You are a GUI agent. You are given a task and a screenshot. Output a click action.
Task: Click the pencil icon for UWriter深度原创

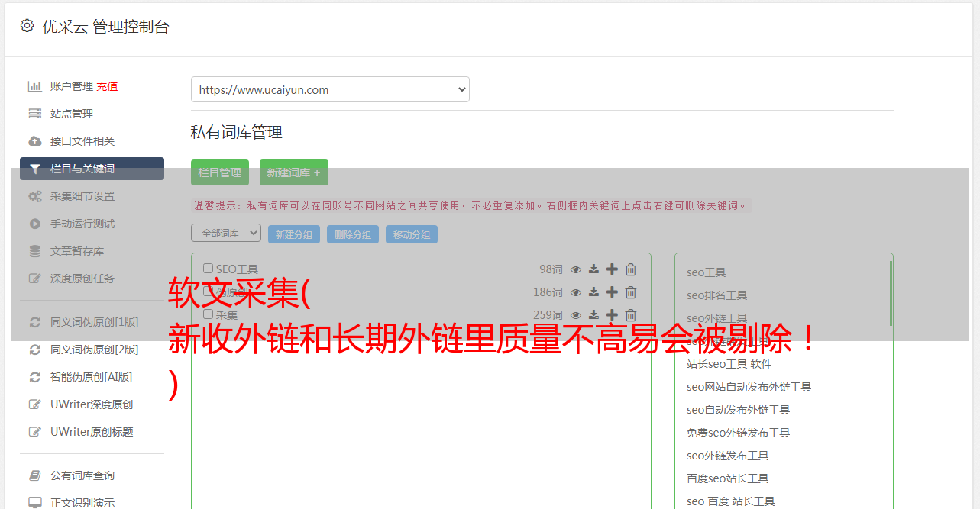coord(35,404)
